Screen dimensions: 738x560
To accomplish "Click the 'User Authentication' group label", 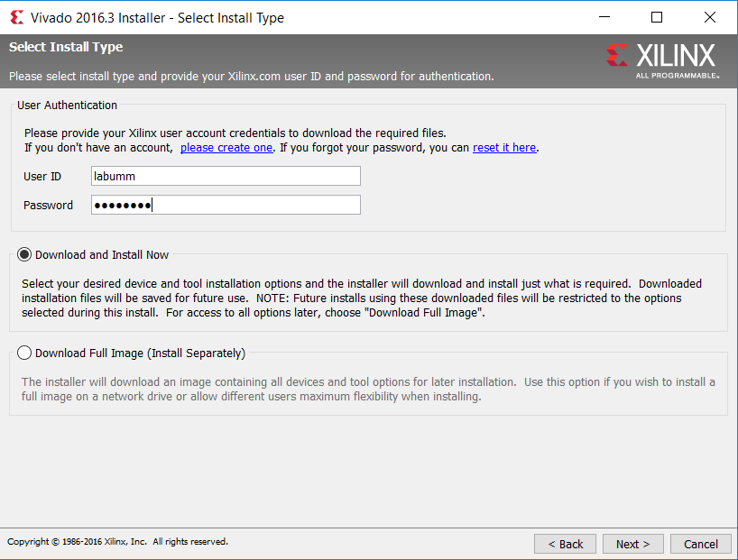I will pos(67,105).
